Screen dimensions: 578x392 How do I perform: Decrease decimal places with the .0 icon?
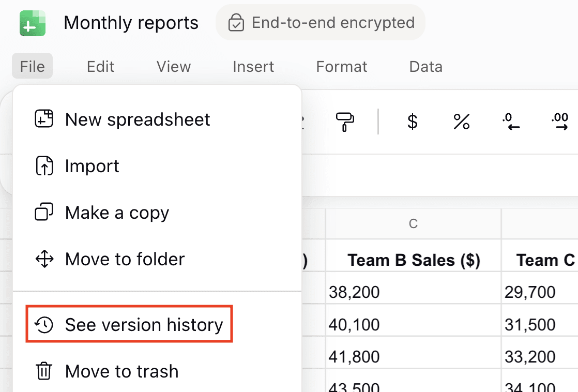coord(511,122)
